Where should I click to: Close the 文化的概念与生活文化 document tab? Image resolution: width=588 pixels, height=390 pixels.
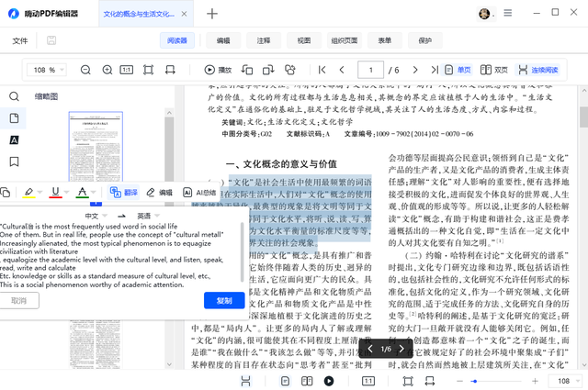184,14
